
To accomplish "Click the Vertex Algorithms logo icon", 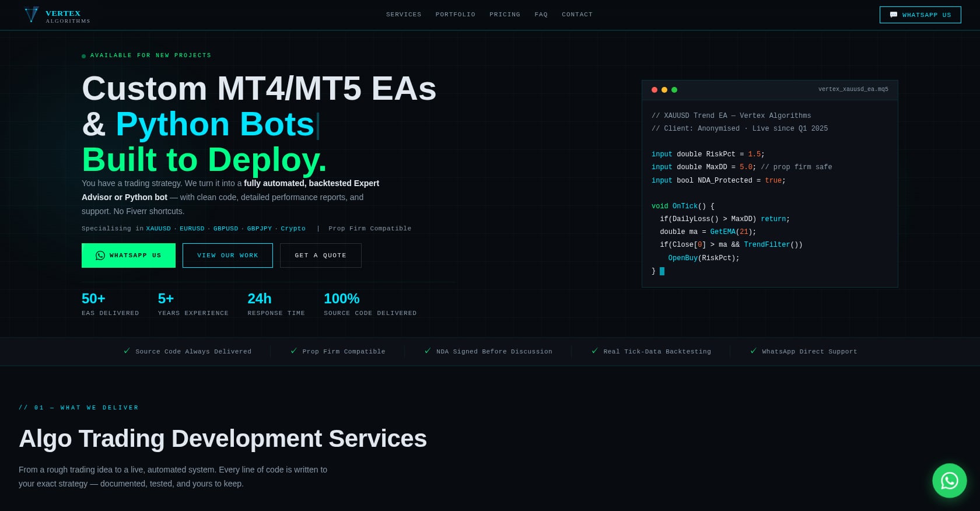I will pos(32,15).
